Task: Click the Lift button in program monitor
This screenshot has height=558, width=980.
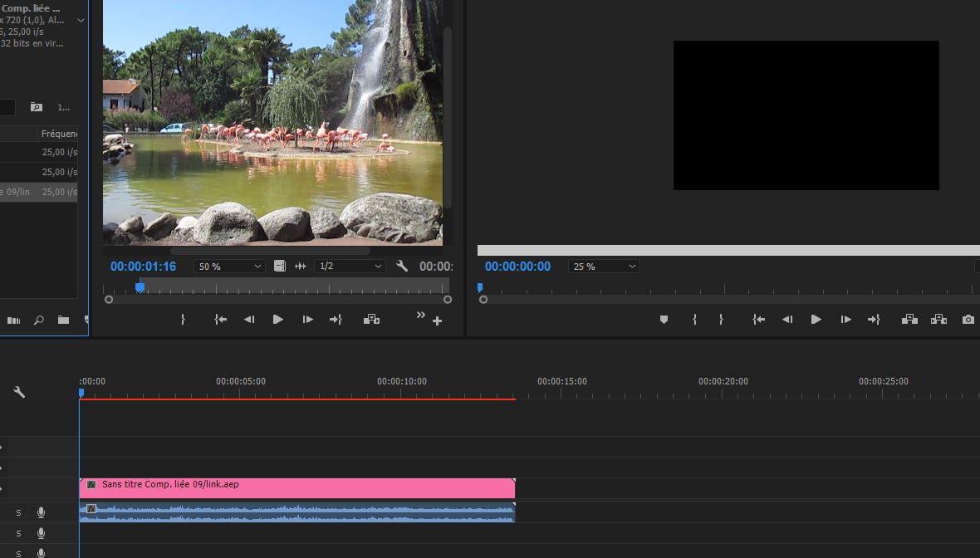Action: tap(909, 320)
